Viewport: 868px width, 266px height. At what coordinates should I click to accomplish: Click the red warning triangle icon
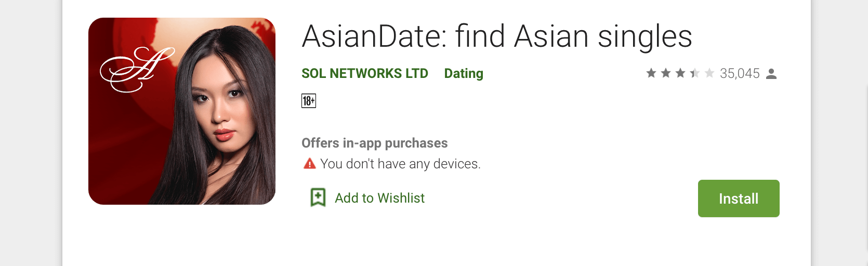pos(310,164)
